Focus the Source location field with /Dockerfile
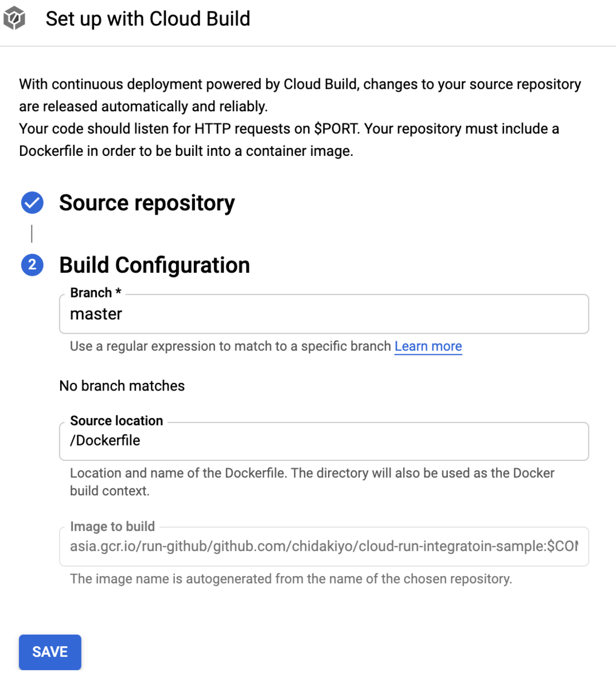 pos(324,441)
